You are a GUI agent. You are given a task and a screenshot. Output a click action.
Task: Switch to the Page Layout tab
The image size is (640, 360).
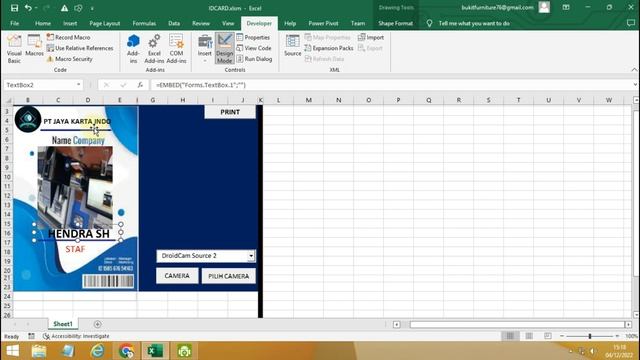click(105, 23)
